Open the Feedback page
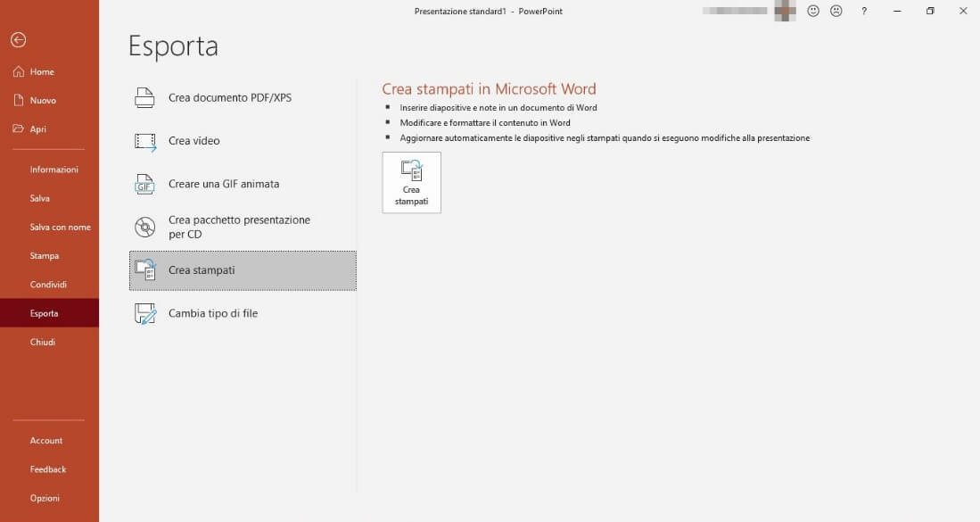The height and width of the screenshot is (522, 980). pos(48,469)
